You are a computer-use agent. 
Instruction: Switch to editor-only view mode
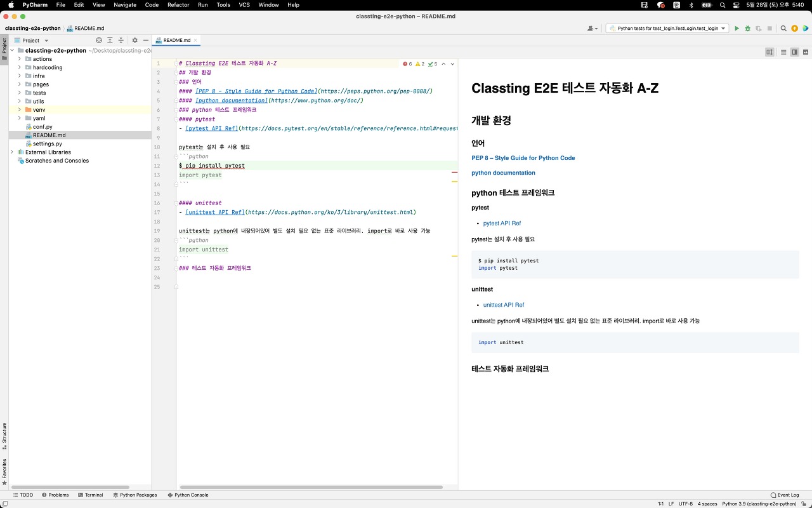(783, 52)
